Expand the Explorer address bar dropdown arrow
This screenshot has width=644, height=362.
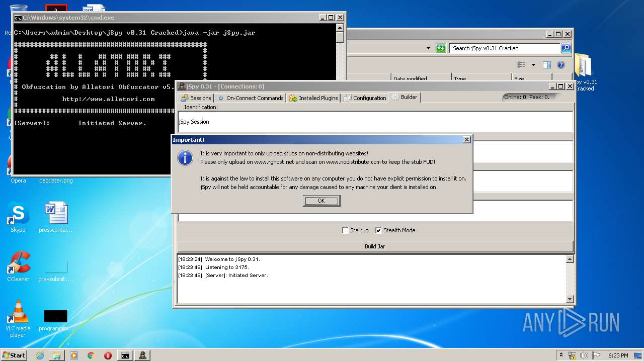pos(428,48)
